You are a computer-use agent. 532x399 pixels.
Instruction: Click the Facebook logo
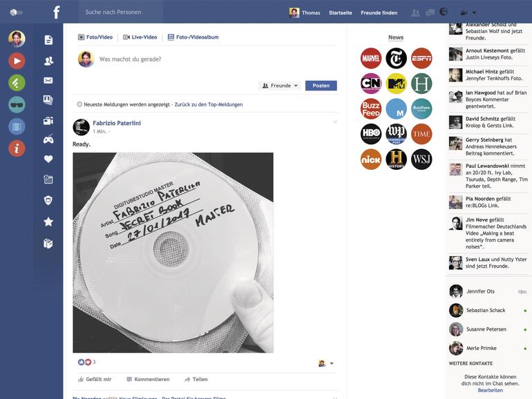pyautogui.click(x=57, y=12)
